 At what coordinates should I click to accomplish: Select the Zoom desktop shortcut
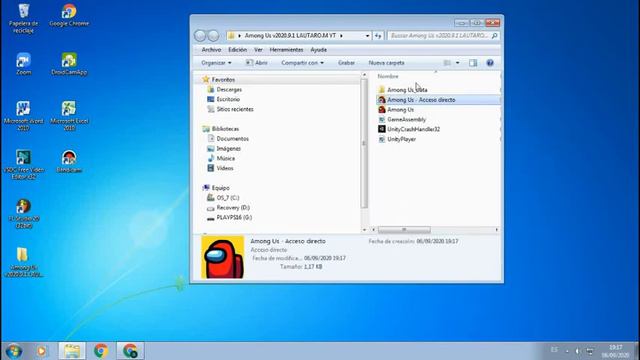pos(23,64)
